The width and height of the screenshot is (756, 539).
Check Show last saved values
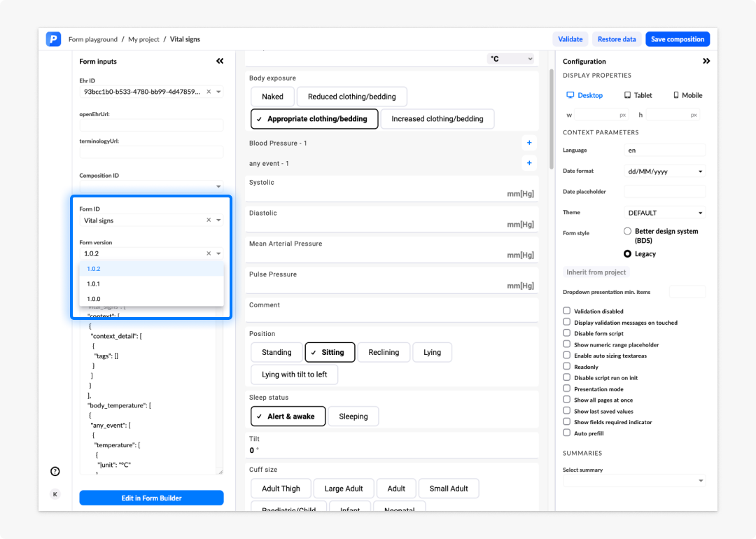click(566, 411)
